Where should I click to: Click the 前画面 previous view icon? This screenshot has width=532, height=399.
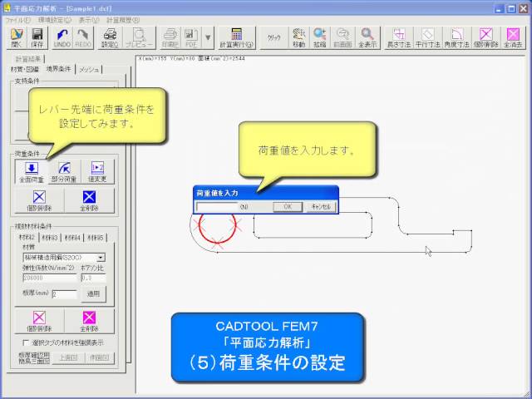(x=342, y=38)
